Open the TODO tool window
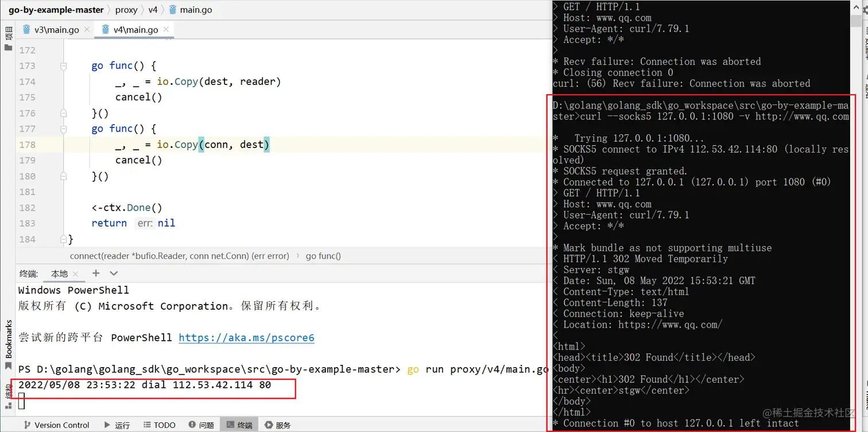Viewport: 868px width, 432px height. tap(159, 425)
